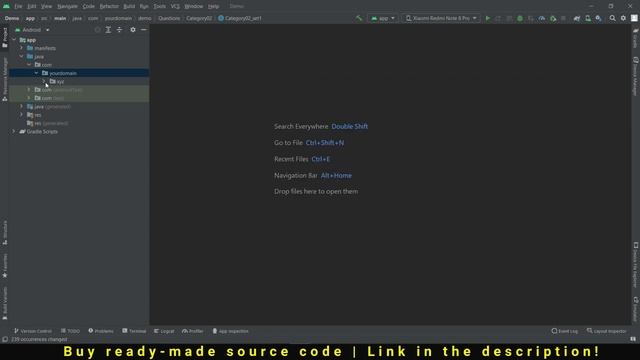Open the Edit menu
Viewport: 640px width, 360px height.
31,7
